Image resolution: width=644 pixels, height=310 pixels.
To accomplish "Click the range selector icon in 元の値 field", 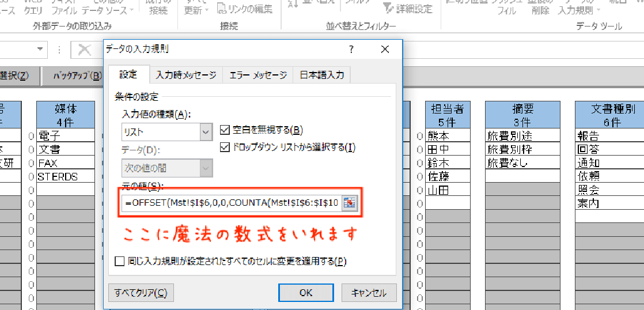I will coord(349,203).
